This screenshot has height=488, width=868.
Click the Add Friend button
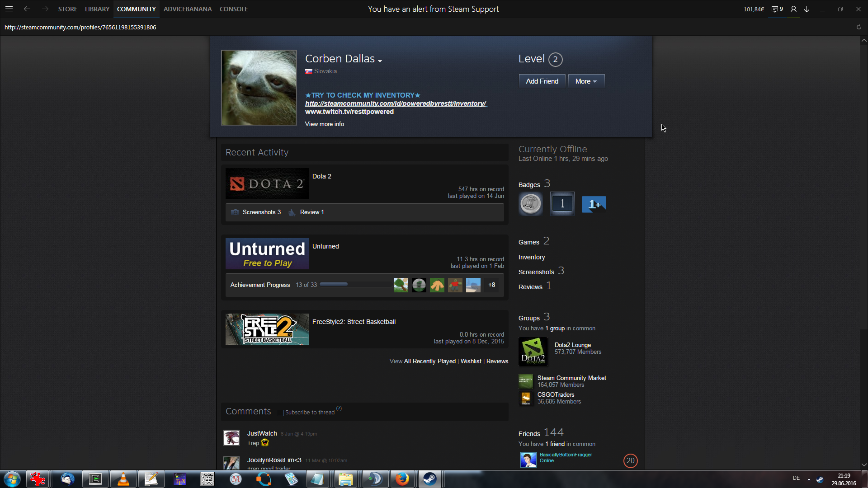[x=542, y=81]
